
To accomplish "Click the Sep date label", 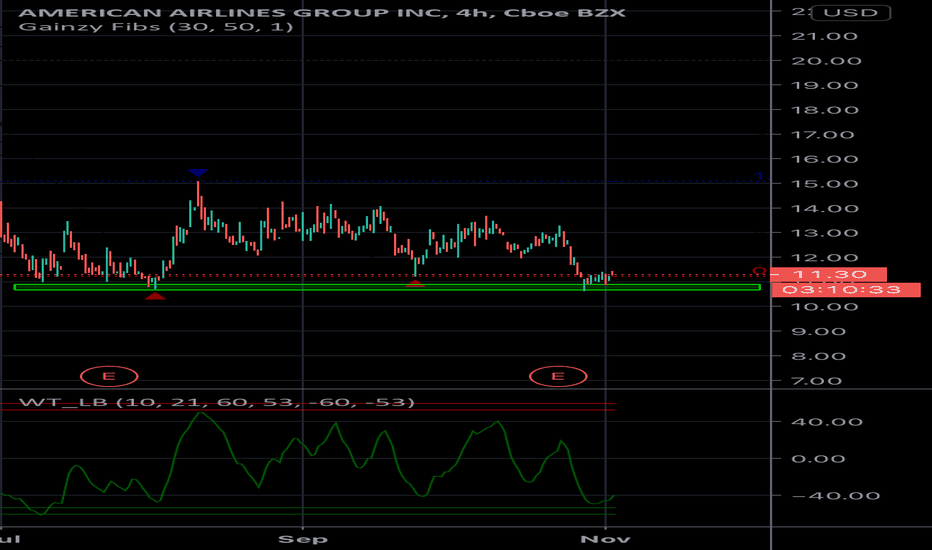I will point(303,539).
